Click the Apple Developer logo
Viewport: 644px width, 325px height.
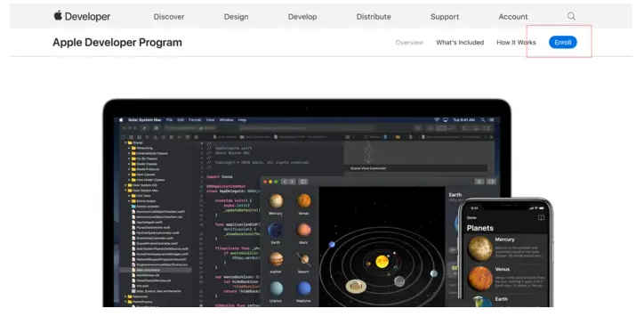82,16
